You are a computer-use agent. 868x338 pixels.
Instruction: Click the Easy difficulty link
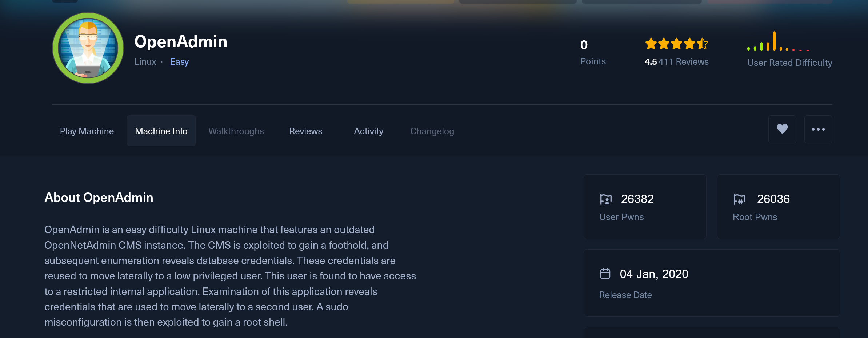pos(179,62)
